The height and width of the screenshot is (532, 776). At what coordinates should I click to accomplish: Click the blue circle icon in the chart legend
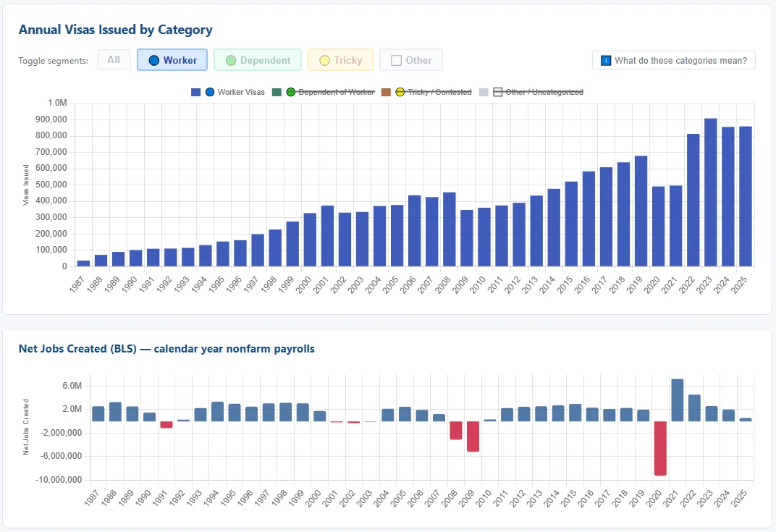coord(210,92)
